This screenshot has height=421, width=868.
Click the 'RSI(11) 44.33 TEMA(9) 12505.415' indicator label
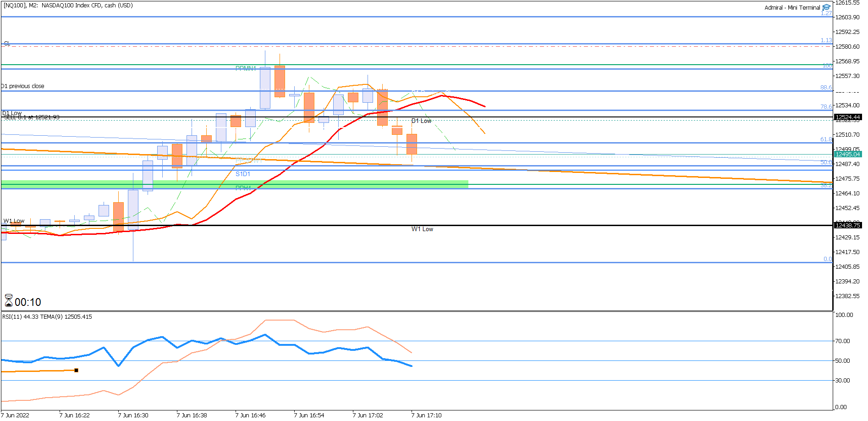click(x=47, y=317)
